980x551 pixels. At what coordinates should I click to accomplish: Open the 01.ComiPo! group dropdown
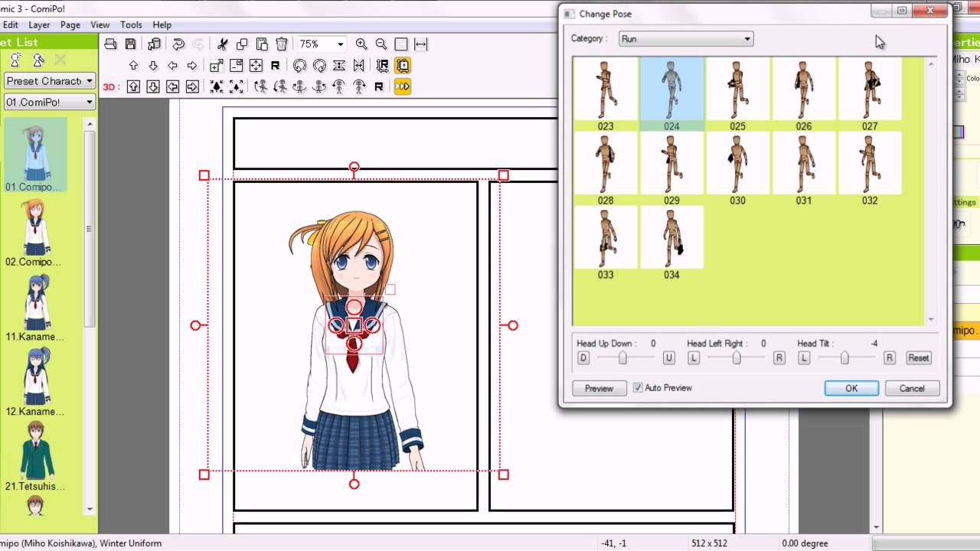[x=50, y=102]
